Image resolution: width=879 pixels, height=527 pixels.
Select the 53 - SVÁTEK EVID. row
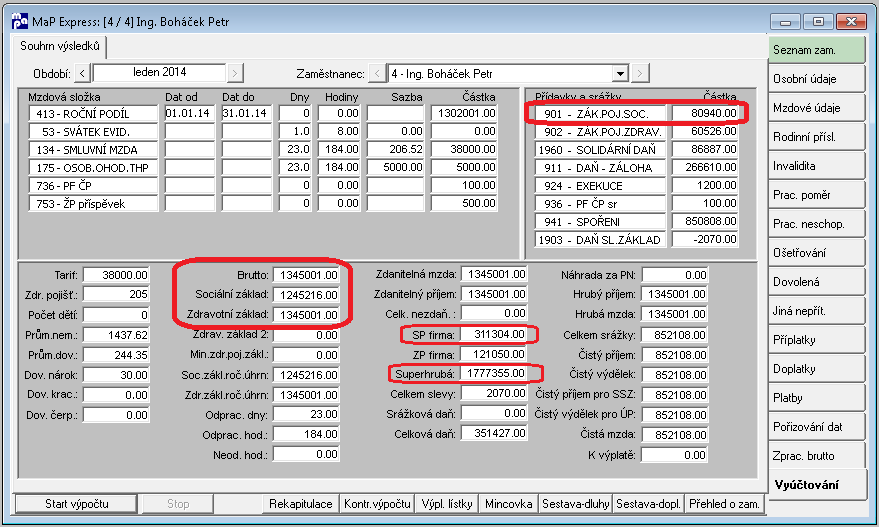[x=262, y=131]
